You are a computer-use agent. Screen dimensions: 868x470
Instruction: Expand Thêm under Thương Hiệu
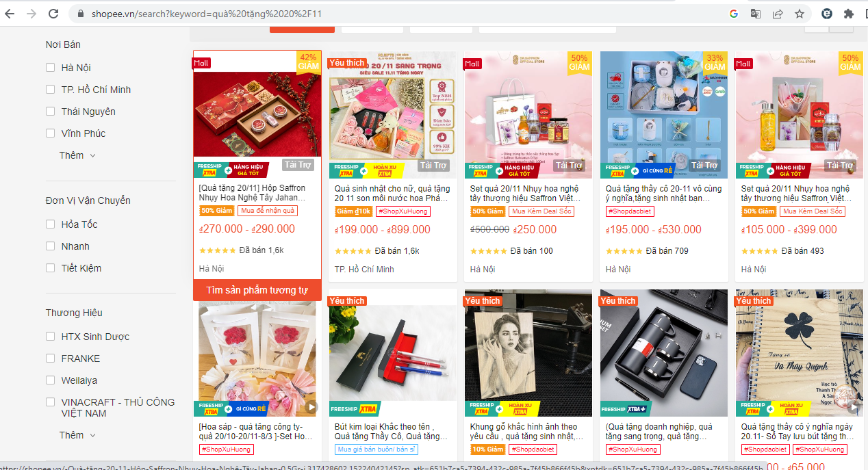pyautogui.click(x=77, y=435)
